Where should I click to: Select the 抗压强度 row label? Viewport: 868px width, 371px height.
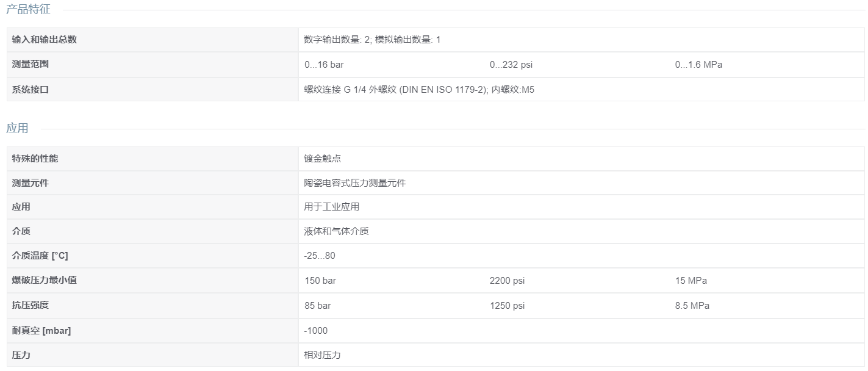click(30, 304)
